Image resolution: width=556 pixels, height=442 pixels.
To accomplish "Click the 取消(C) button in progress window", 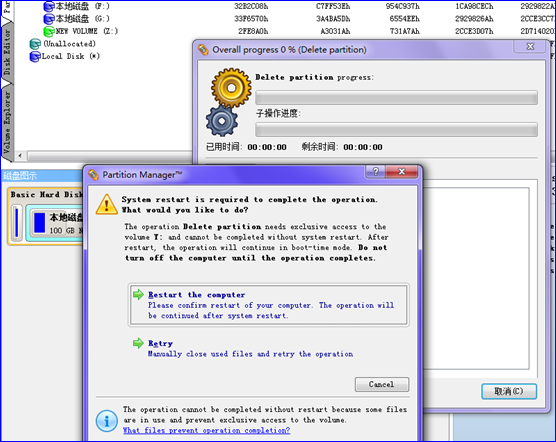I will pyautogui.click(x=509, y=391).
